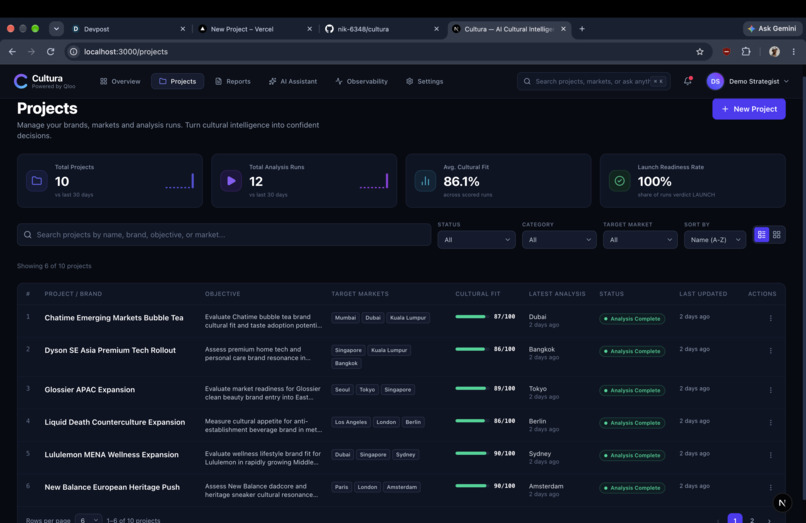Image resolution: width=806 pixels, height=523 pixels.
Task: Click Glossier 89/100 cultural fit bar
Action: [470, 389]
